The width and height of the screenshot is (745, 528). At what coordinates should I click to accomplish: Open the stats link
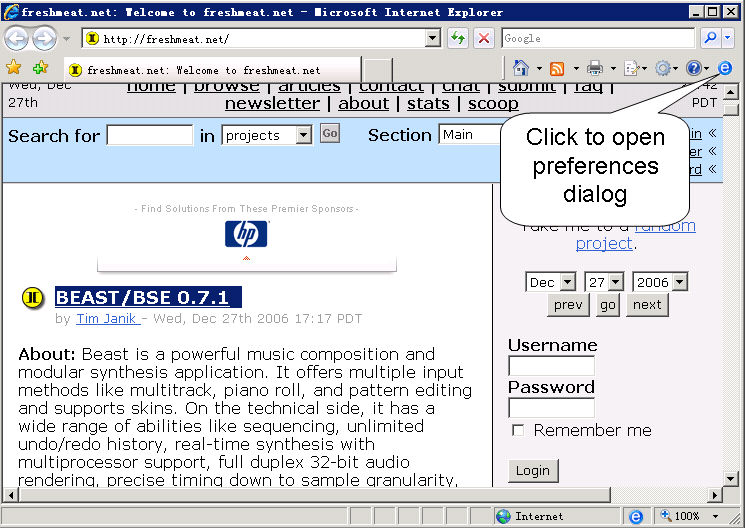[428, 104]
